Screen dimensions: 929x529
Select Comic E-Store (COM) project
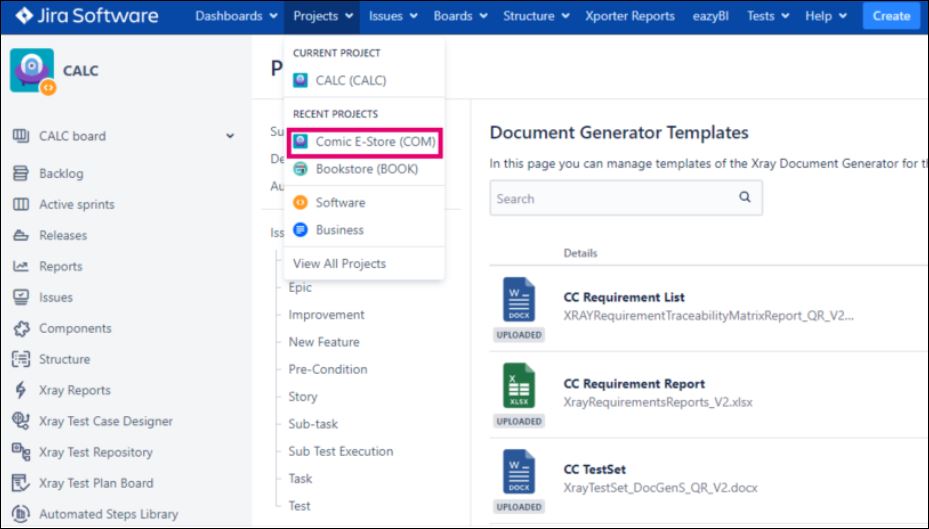pos(375,142)
